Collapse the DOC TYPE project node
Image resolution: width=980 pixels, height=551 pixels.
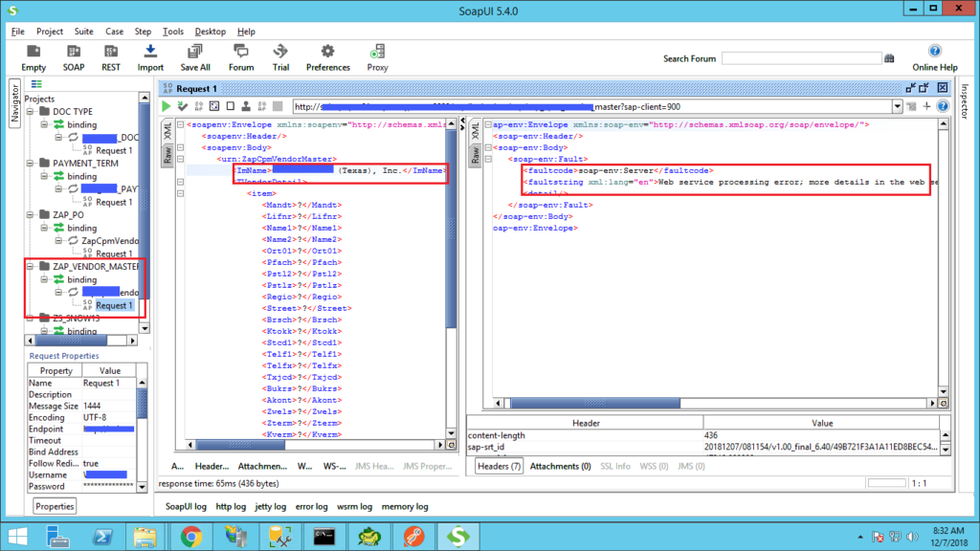pos(30,112)
